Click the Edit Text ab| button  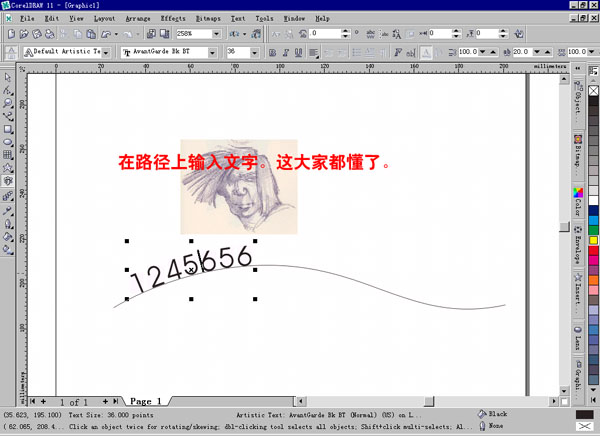pyautogui.click(x=411, y=52)
